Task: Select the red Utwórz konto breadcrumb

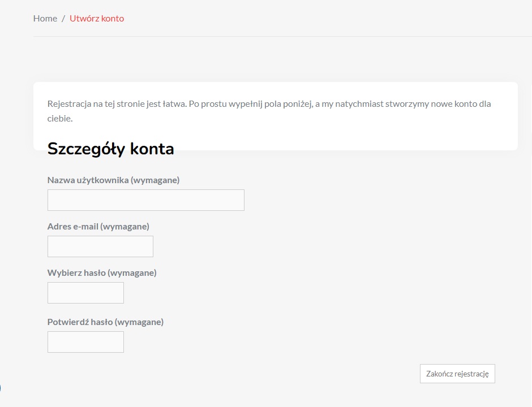Action: (97, 18)
